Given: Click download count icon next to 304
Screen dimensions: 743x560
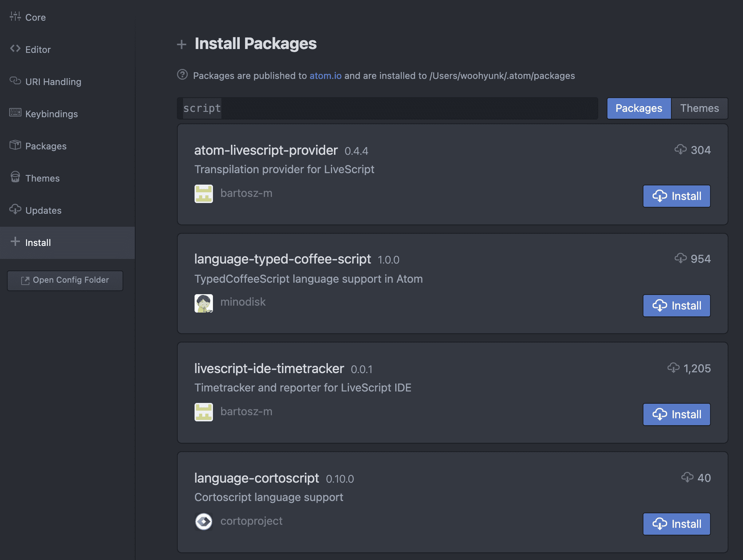Looking at the screenshot, I should pos(681,149).
